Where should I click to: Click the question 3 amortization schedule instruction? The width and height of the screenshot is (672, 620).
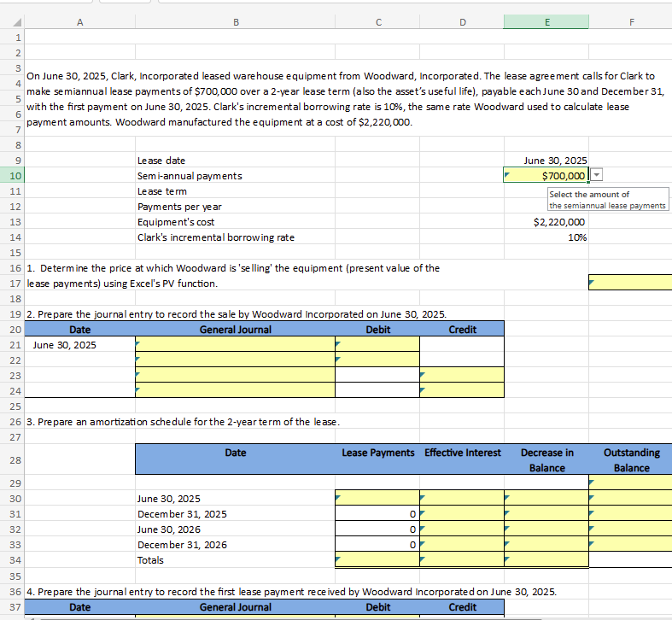(183, 422)
